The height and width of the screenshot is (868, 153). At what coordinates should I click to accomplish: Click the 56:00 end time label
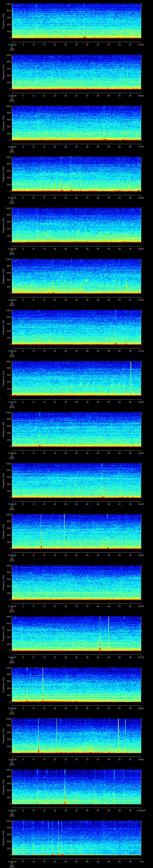pos(141,606)
